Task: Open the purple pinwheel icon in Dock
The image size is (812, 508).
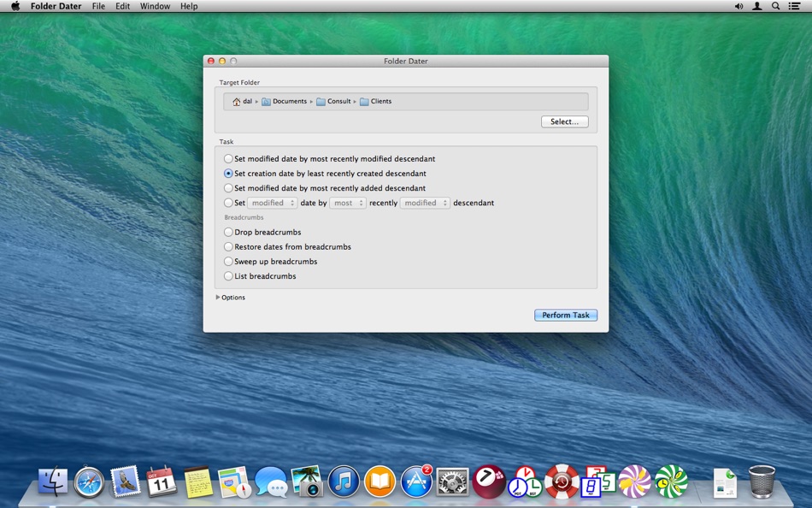Action: pos(634,481)
